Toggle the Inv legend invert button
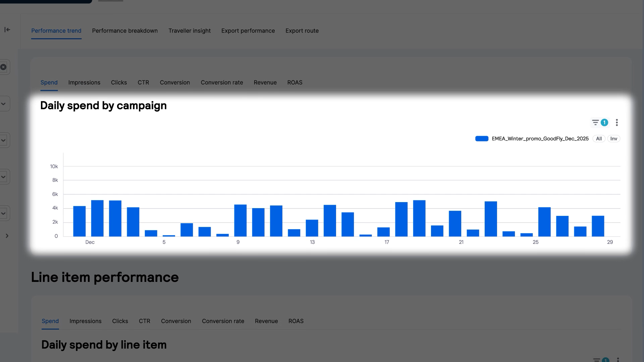Viewport: 644px width, 362px height. tap(613, 139)
